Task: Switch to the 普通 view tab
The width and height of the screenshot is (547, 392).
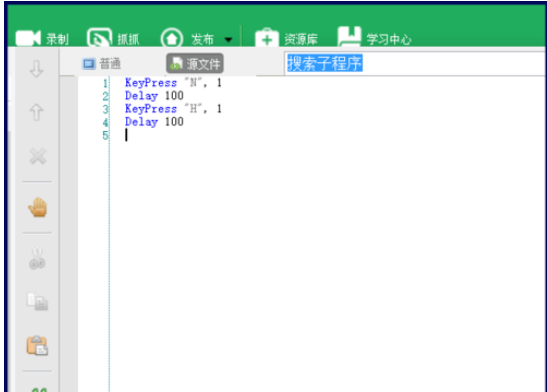Action: (102, 64)
